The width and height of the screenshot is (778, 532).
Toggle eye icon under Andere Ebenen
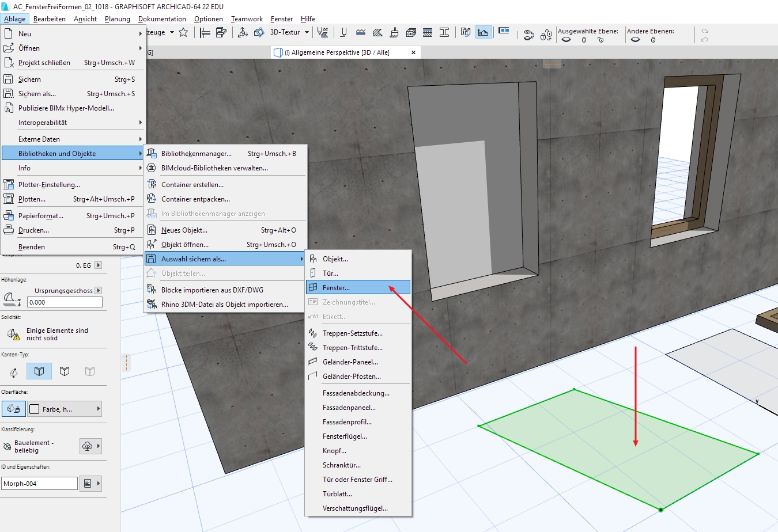click(x=635, y=40)
